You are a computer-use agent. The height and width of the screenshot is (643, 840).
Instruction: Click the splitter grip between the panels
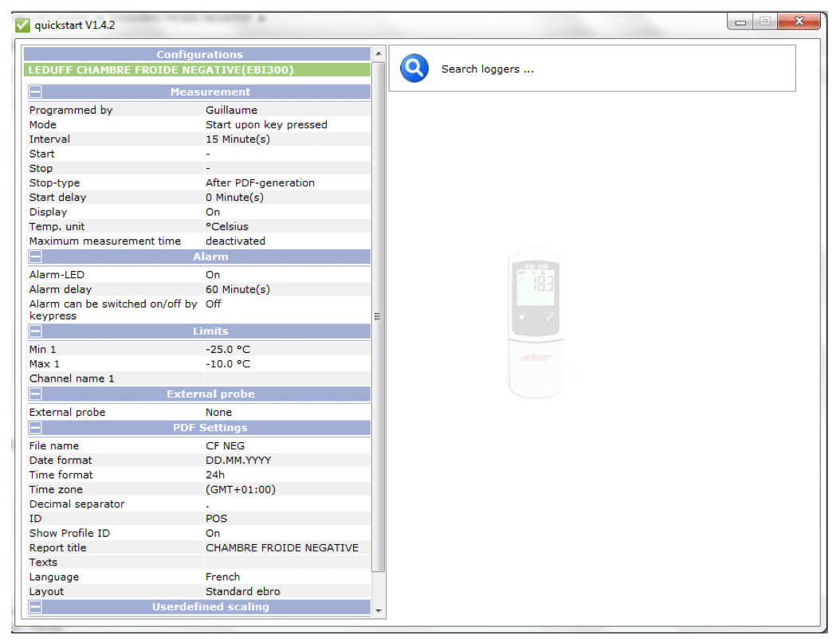[x=378, y=316]
